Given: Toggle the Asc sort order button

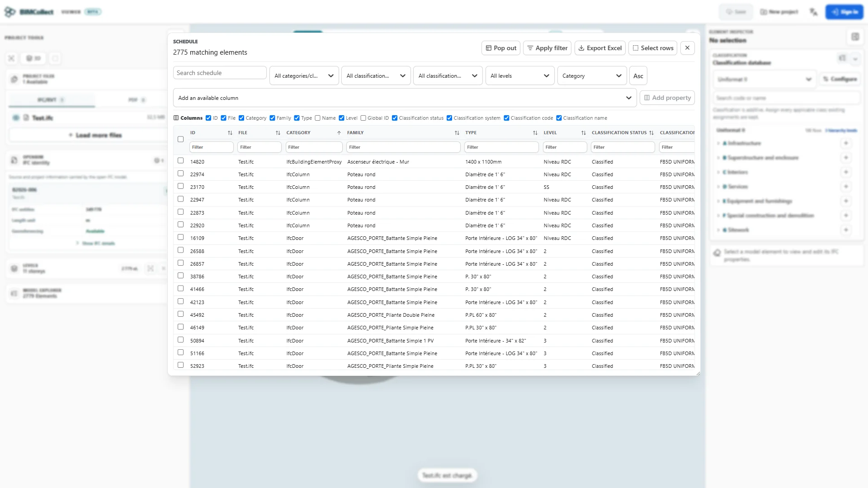Looking at the screenshot, I should [x=638, y=76].
